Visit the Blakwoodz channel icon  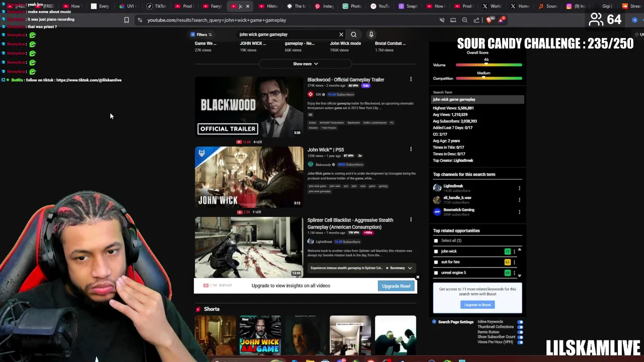click(310, 164)
